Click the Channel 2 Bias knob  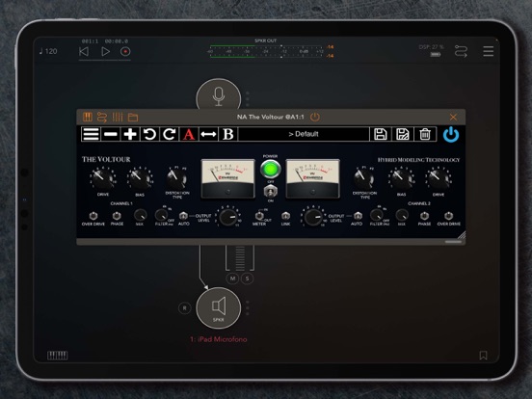(401, 179)
